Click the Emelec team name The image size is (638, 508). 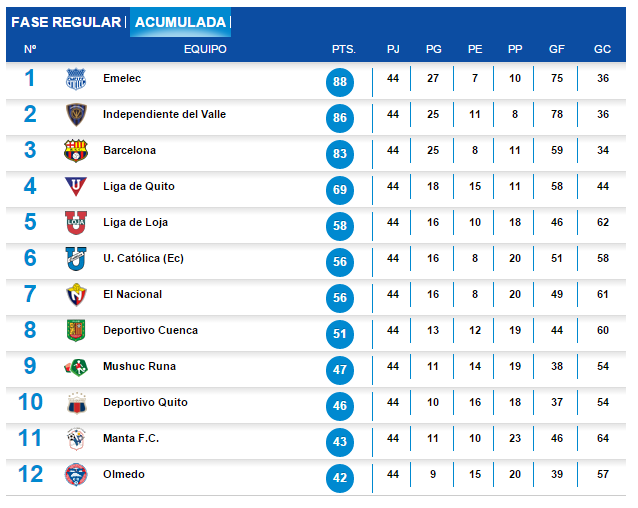122,78
